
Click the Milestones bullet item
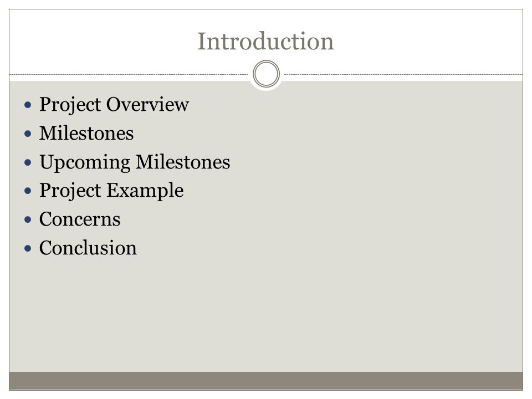[86, 132]
